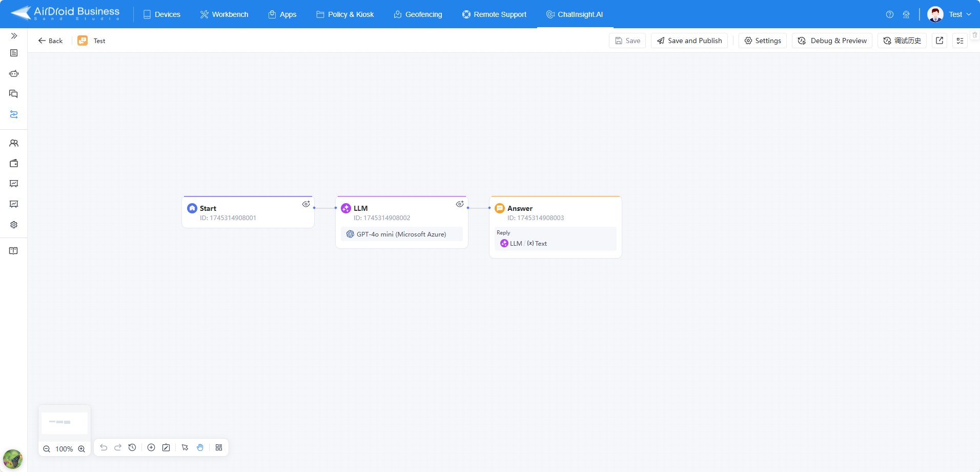The image size is (980, 472).
Task: Zoom in the canvas with the plus magnifier
Action: (81, 449)
